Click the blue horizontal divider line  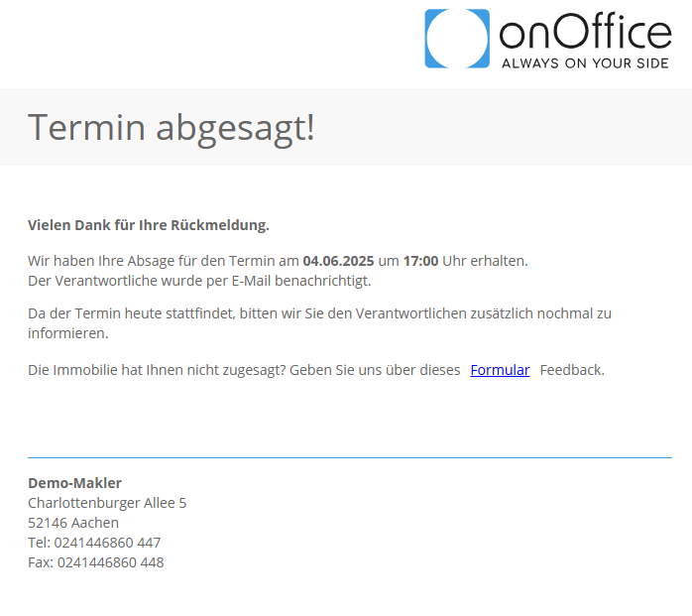[x=350, y=458]
